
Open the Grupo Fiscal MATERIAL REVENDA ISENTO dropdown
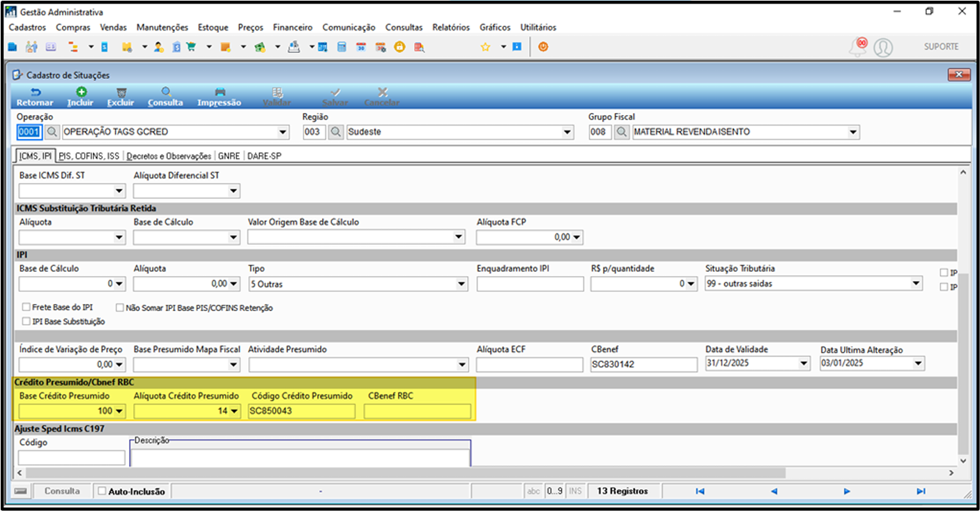(x=853, y=132)
